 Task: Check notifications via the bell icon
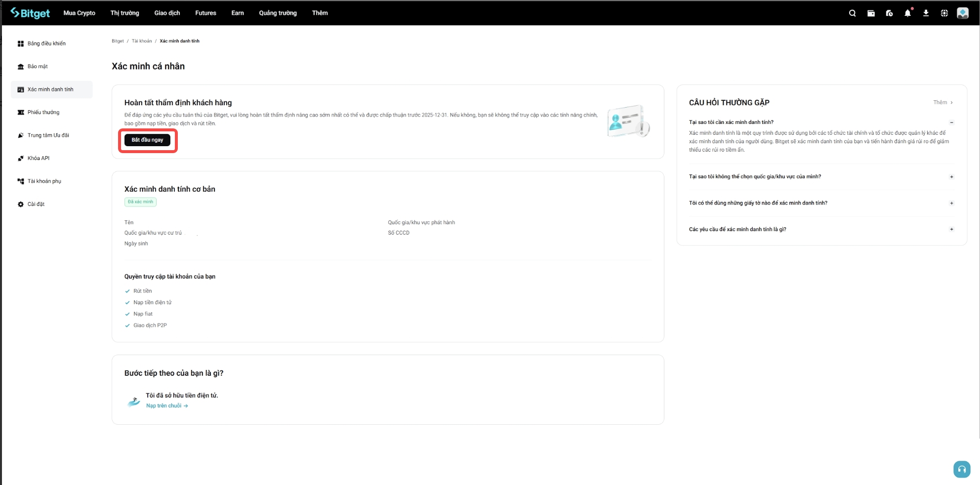907,13
